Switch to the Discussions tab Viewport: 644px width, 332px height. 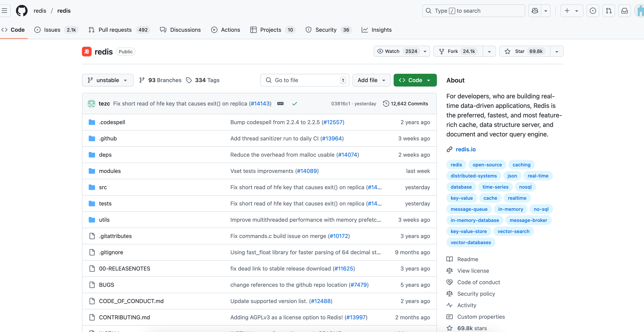[x=180, y=30]
